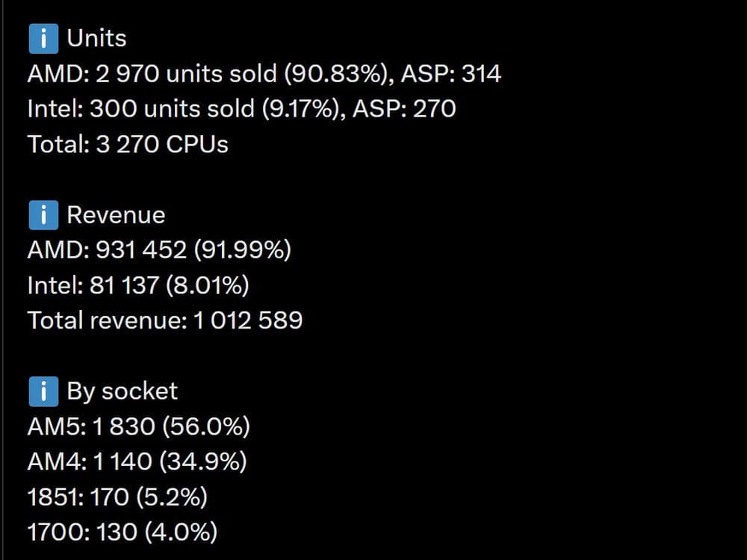Select the Units heading text
This screenshot has width=747, height=560.
(96, 38)
